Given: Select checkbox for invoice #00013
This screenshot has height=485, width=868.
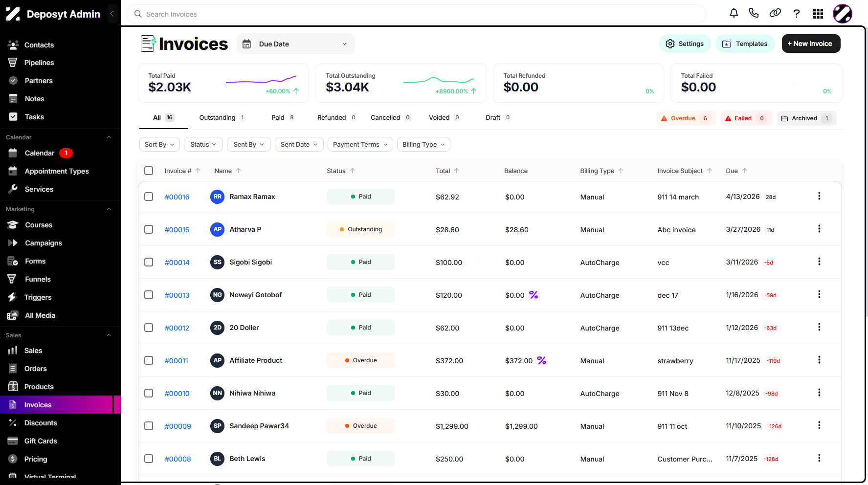Looking at the screenshot, I should point(149,295).
